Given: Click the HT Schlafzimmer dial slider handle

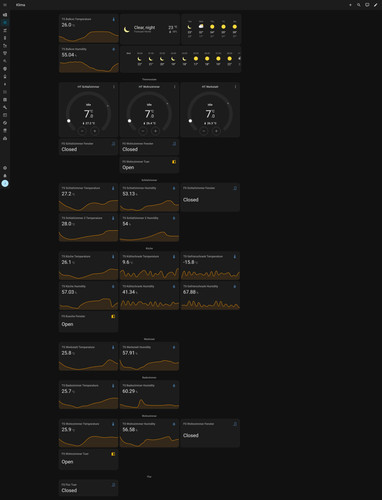Looking at the screenshot, I should 69,121.
